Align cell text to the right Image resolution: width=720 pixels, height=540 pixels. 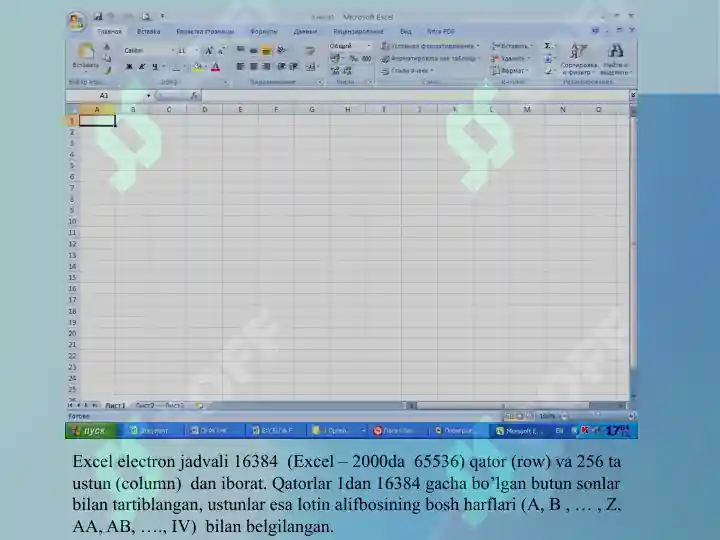point(266,67)
